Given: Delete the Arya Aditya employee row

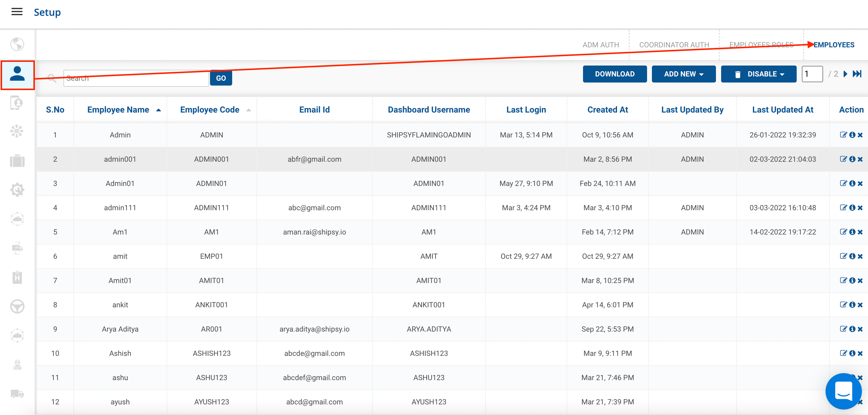Looking at the screenshot, I should tap(860, 329).
